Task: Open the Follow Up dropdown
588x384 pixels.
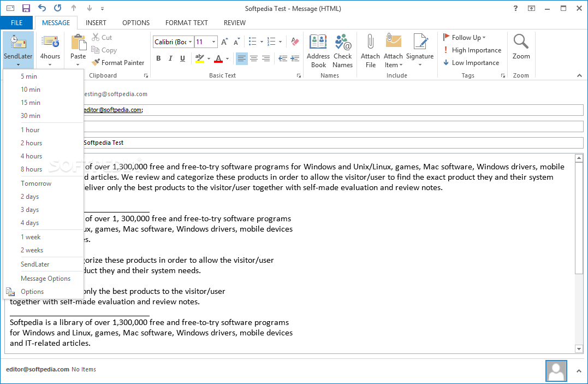Action: click(464, 38)
